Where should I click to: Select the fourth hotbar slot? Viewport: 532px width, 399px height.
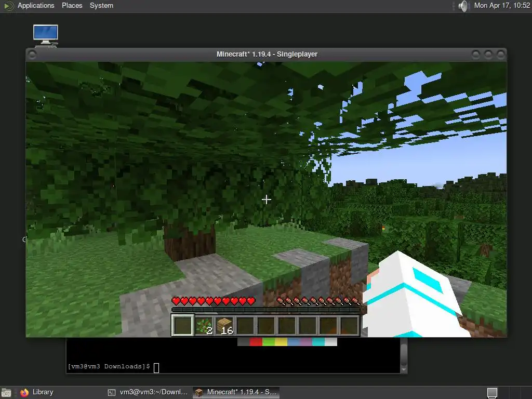[x=245, y=326]
